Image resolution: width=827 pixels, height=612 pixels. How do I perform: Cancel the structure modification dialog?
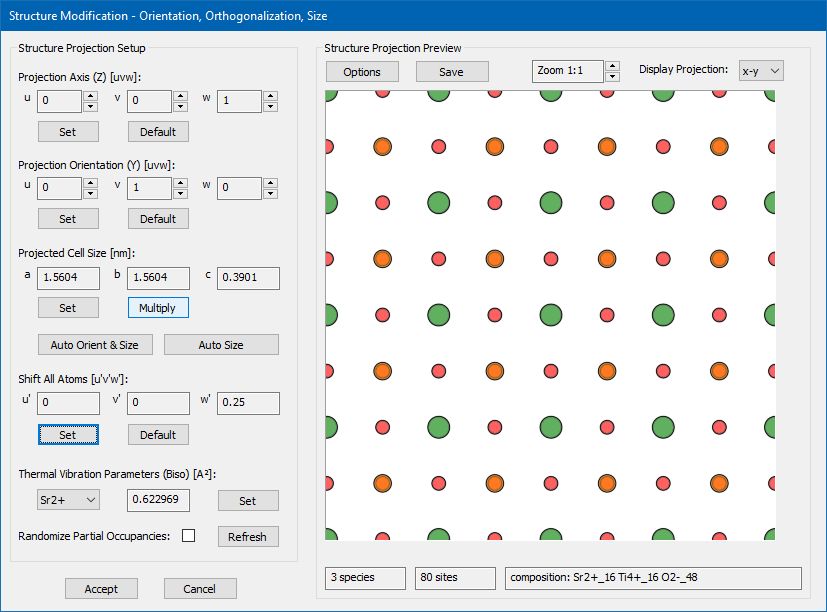click(x=200, y=588)
